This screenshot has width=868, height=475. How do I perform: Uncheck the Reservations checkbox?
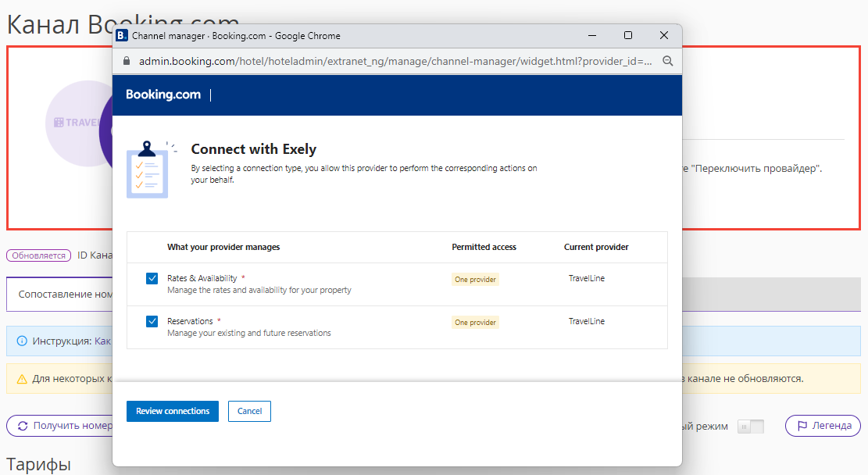tap(152, 322)
